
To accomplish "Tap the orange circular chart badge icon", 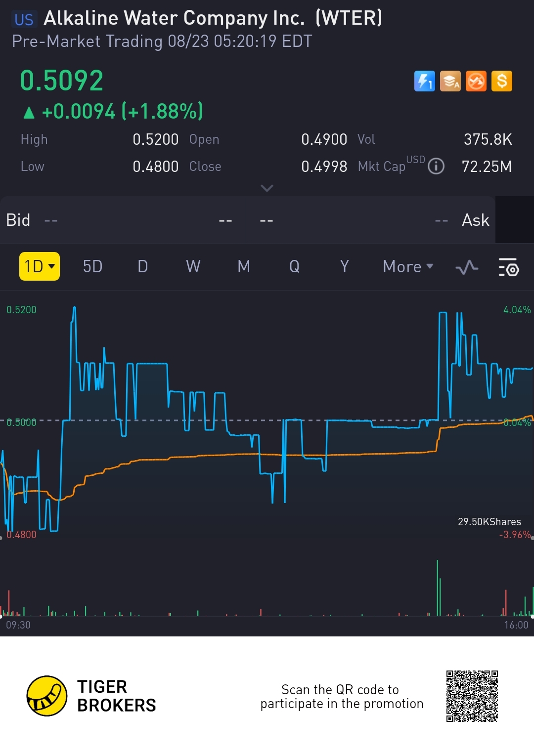I will (x=476, y=81).
